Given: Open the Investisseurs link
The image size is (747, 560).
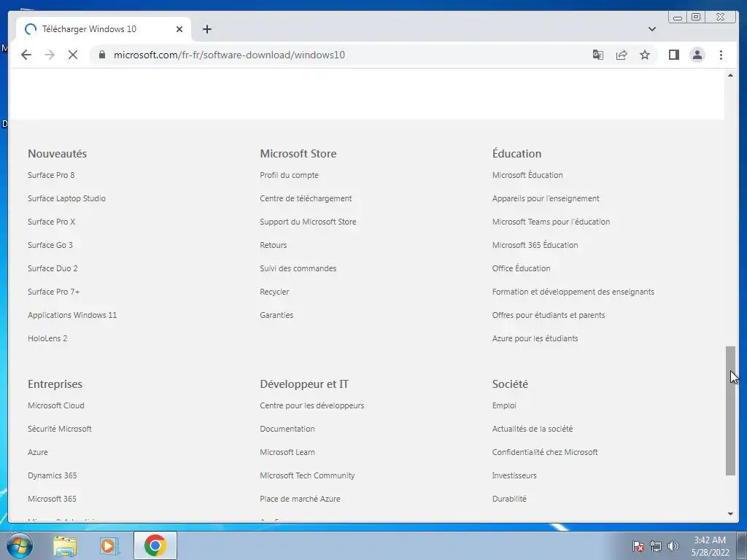Looking at the screenshot, I should point(514,475).
